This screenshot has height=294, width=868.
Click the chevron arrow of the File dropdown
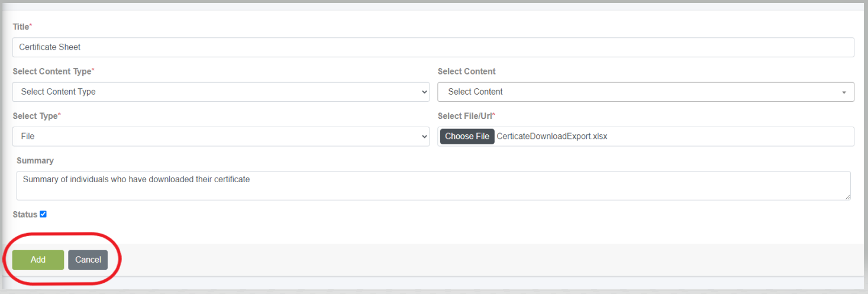coord(424,137)
